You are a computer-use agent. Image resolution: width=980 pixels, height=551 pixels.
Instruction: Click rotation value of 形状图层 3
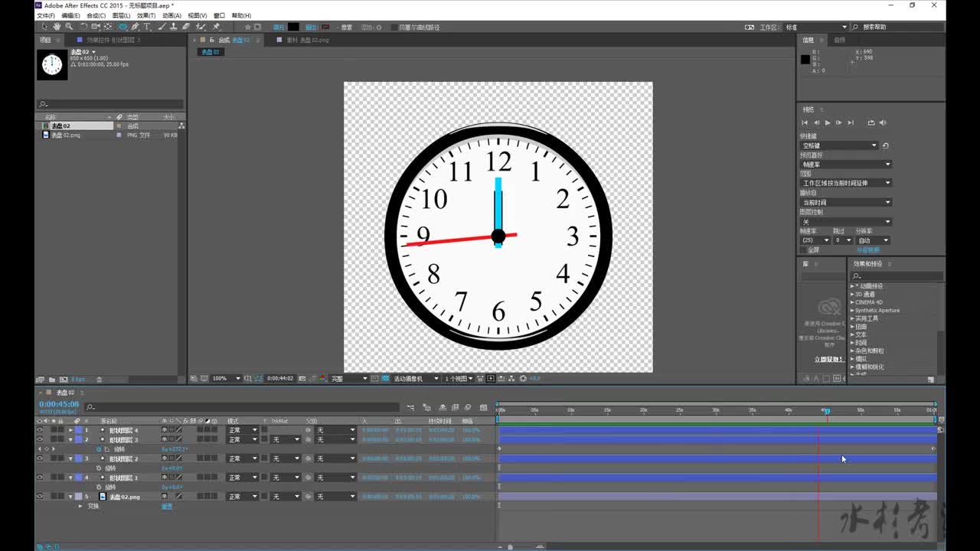tap(175, 449)
